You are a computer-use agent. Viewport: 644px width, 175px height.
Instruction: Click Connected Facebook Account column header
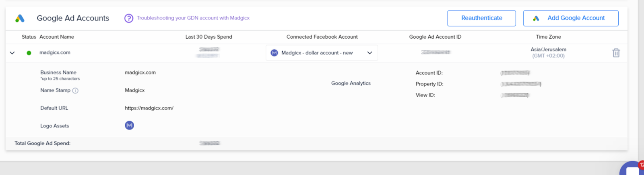pyautogui.click(x=322, y=37)
